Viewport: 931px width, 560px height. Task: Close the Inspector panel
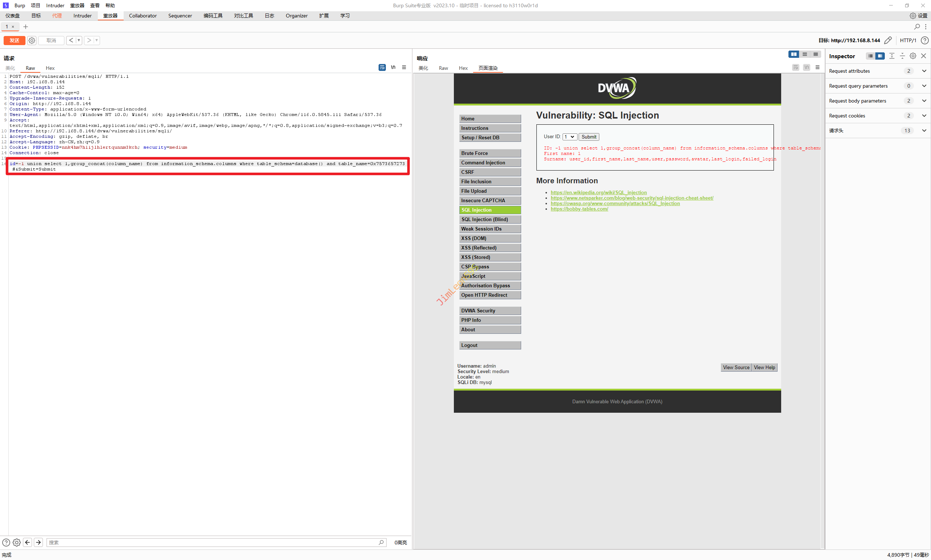[x=923, y=56]
